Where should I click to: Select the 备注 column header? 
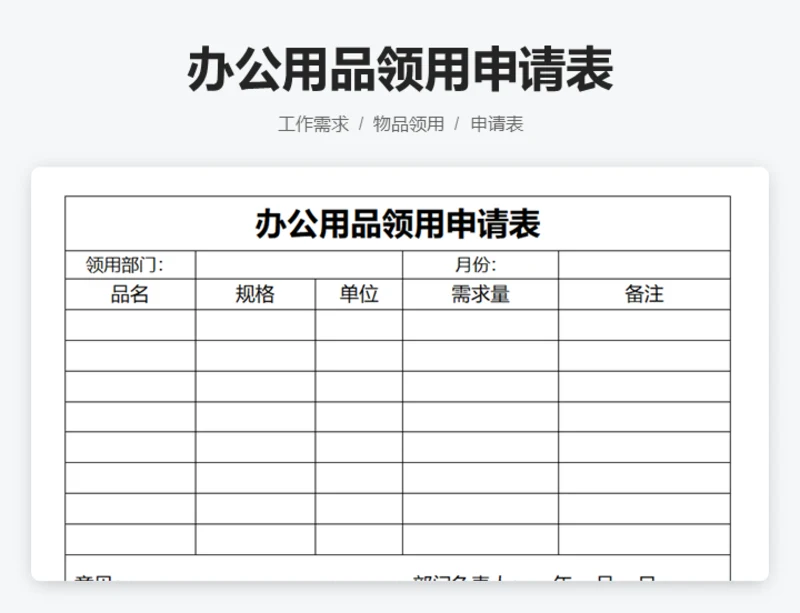644,295
